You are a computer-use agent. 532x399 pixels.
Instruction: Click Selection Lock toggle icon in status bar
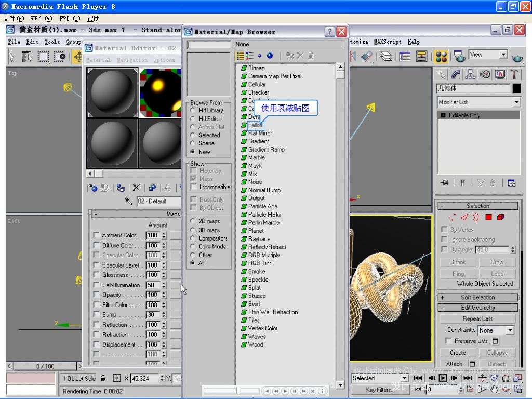tap(103, 378)
